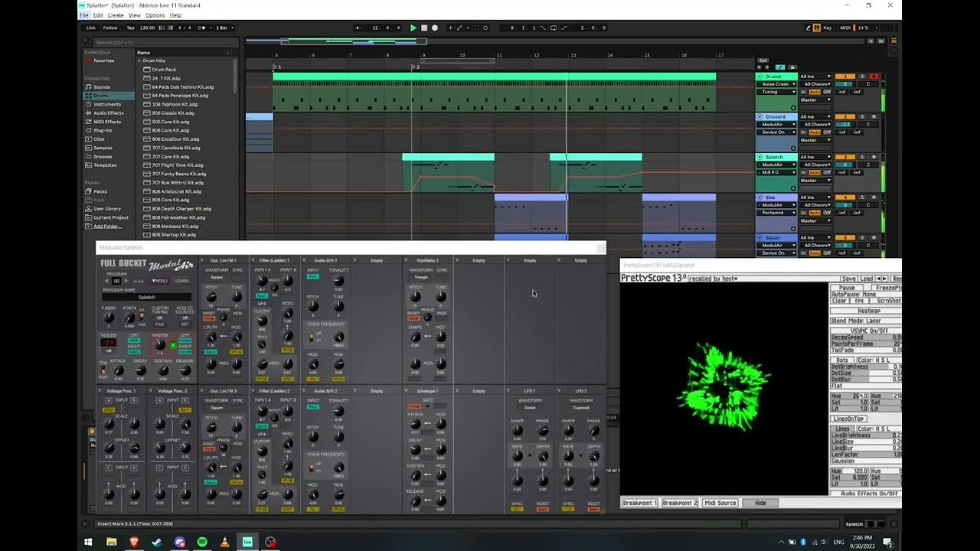Click the Tap tempo button

(x=130, y=28)
